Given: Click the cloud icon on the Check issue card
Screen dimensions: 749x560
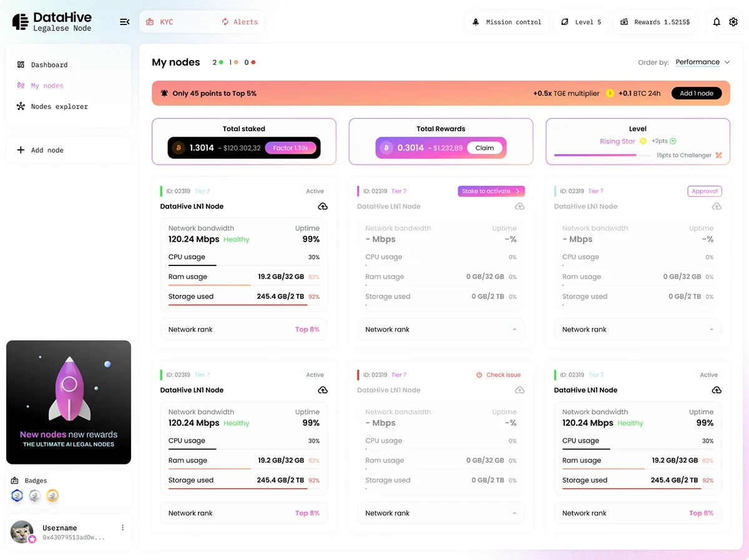Looking at the screenshot, I should point(519,390).
